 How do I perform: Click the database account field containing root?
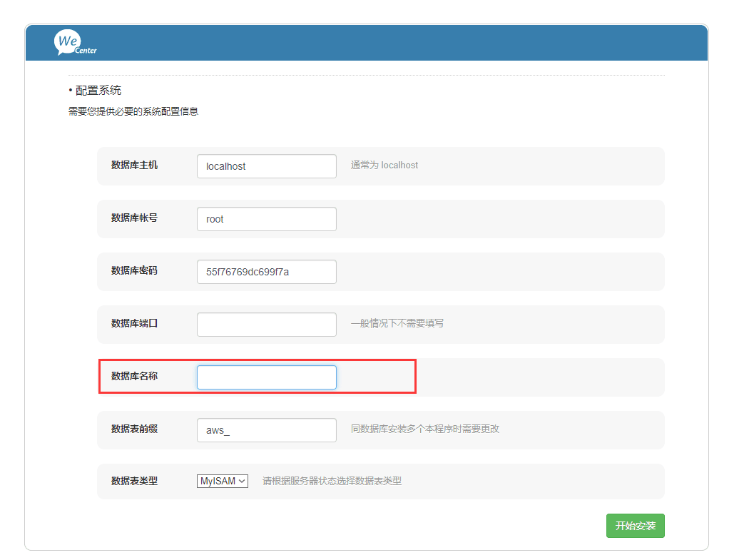click(266, 219)
